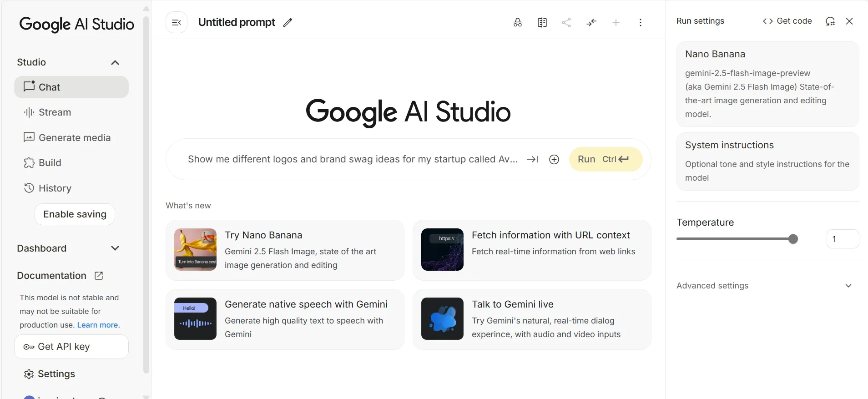Viewport: 868px width, 399px height.
Task: Click the collapse arrows toolbar icon
Action: click(x=591, y=22)
